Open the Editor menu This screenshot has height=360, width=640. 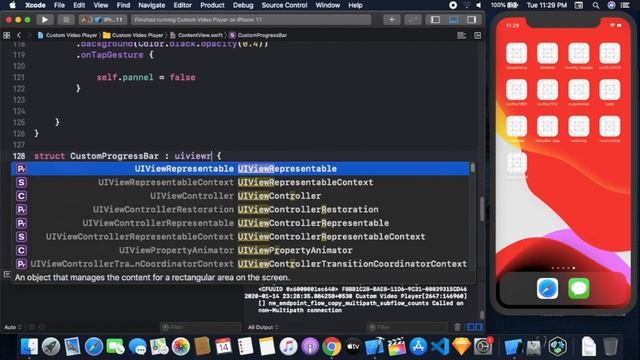tap(182, 5)
